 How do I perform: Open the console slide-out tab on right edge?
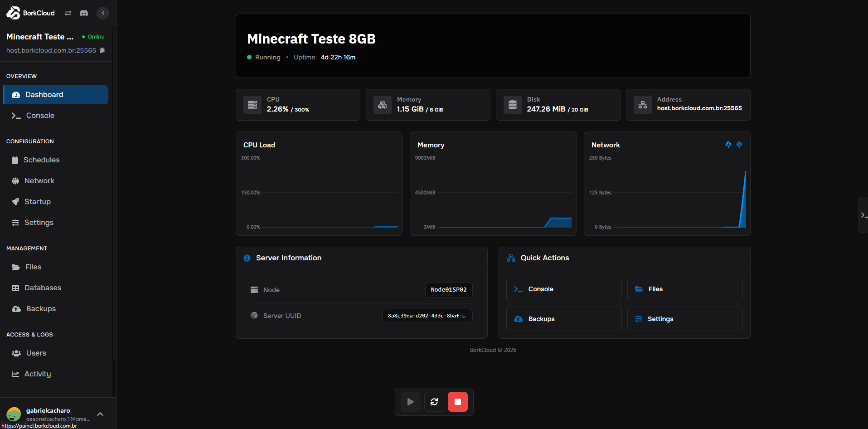pos(863,215)
